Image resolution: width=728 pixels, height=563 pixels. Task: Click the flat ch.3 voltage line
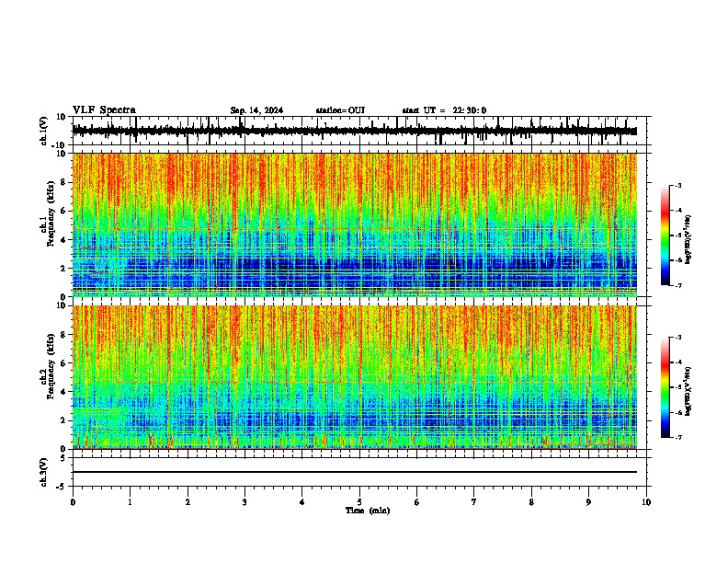click(x=354, y=472)
